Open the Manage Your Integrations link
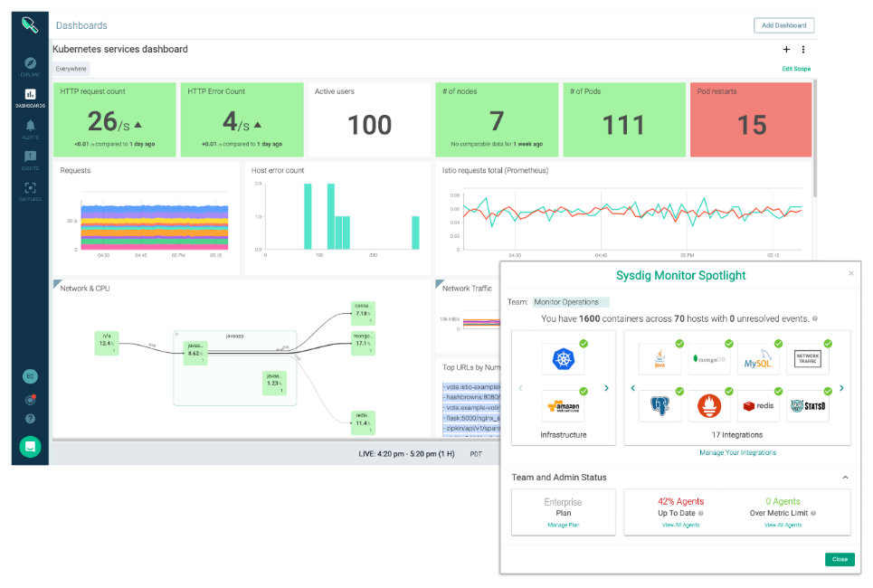 click(737, 452)
